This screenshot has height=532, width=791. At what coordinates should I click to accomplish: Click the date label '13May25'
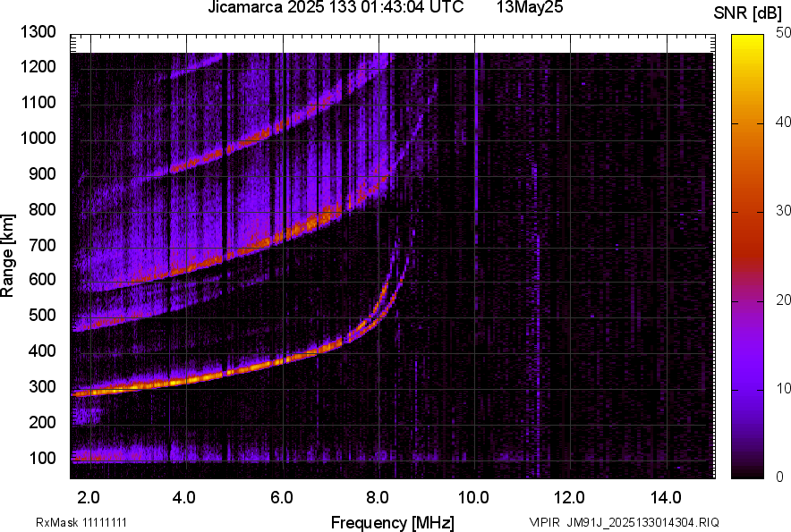click(530, 7)
